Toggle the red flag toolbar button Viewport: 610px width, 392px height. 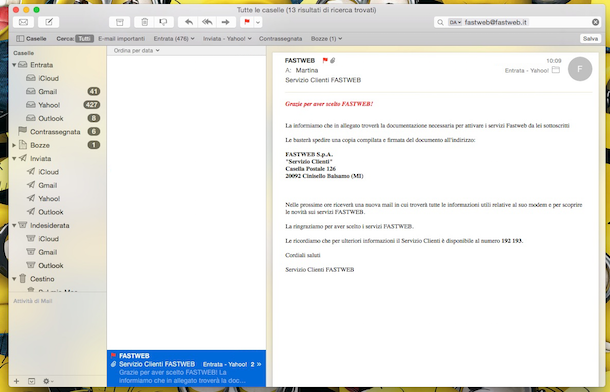247,22
